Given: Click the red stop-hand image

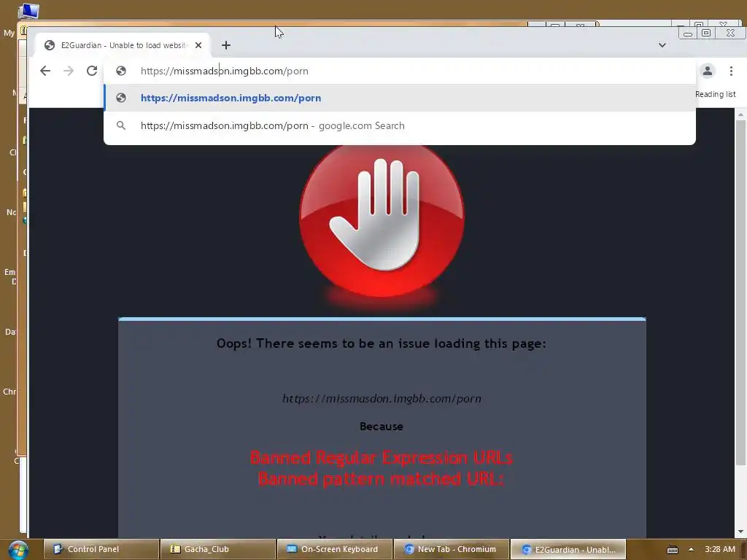Looking at the screenshot, I should 382,220.
